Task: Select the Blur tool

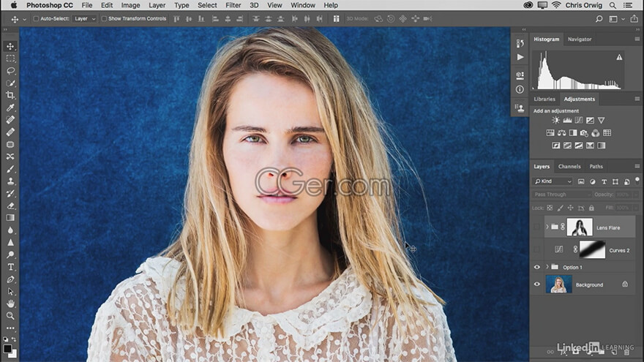Action: (x=10, y=230)
